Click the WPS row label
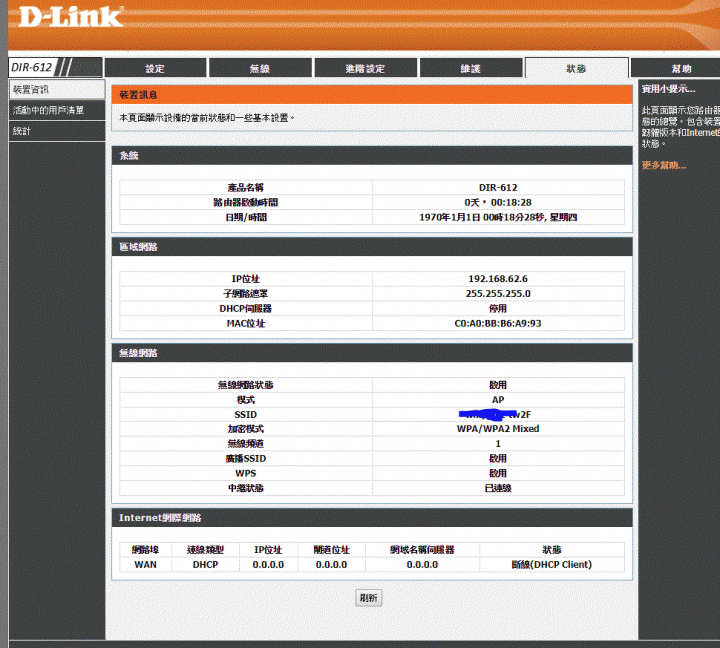Viewport: 720px width, 648px height. pos(246,473)
